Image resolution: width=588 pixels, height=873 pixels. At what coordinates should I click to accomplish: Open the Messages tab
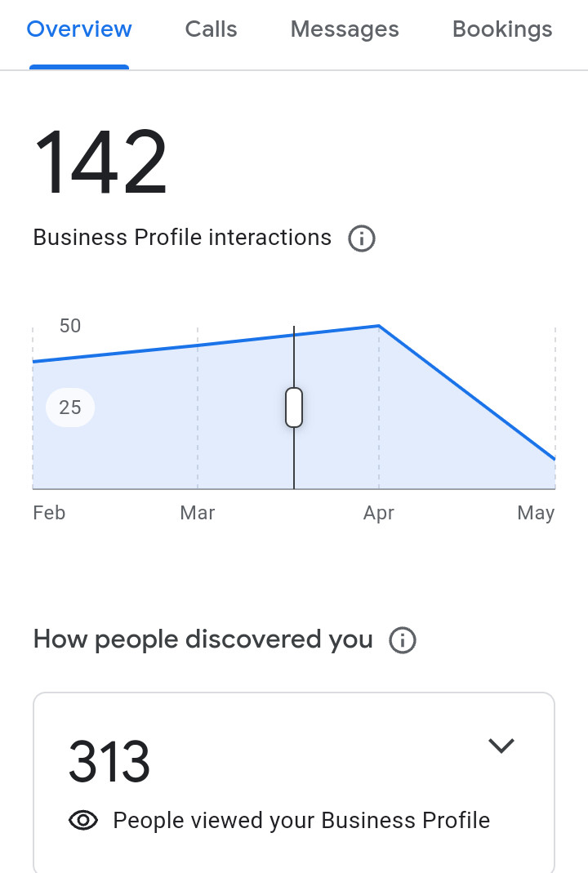(x=345, y=30)
